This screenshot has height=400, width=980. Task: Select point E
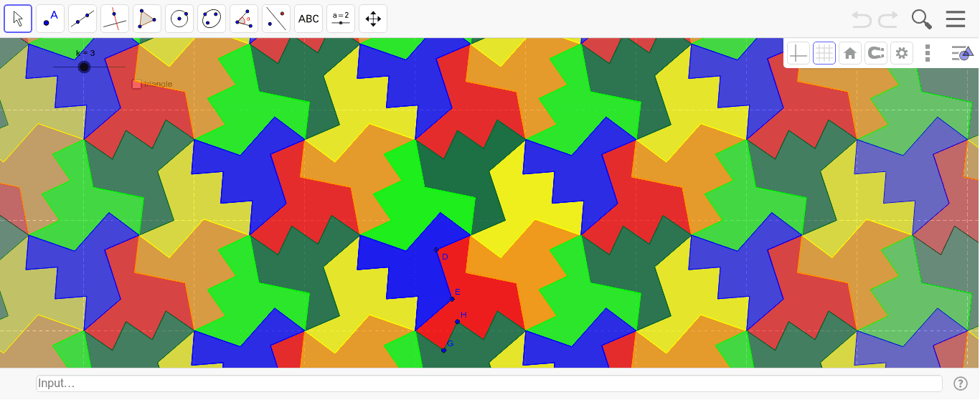tap(452, 298)
